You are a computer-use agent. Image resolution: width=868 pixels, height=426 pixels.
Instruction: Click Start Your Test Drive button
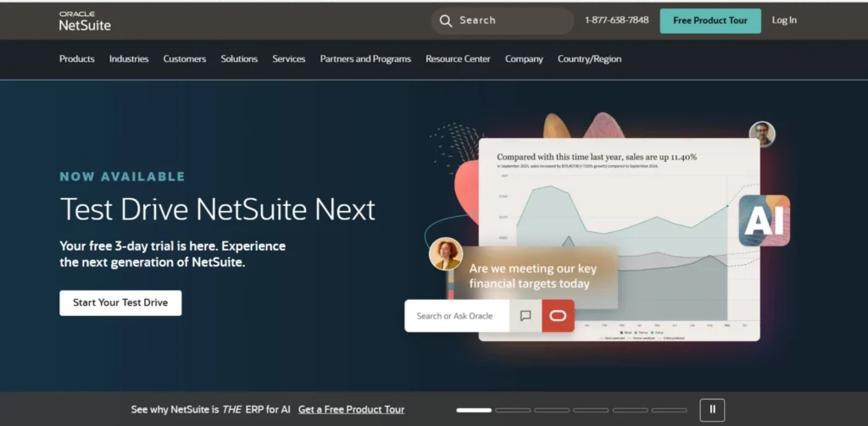click(120, 302)
